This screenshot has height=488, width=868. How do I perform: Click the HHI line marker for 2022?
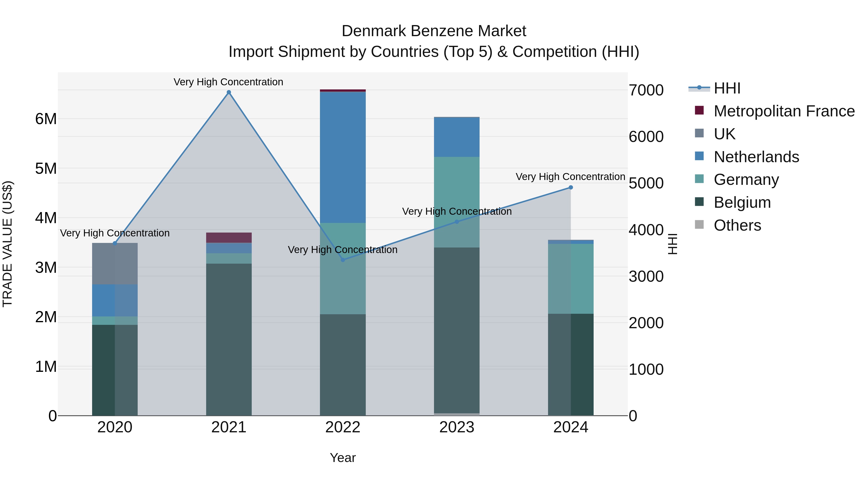point(343,260)
